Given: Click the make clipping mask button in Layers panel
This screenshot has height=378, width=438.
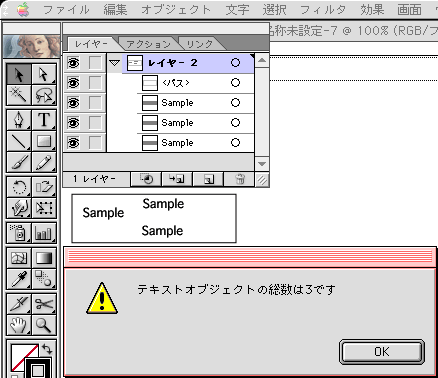Looking at the screenshot, I should [x=146, y=179].
